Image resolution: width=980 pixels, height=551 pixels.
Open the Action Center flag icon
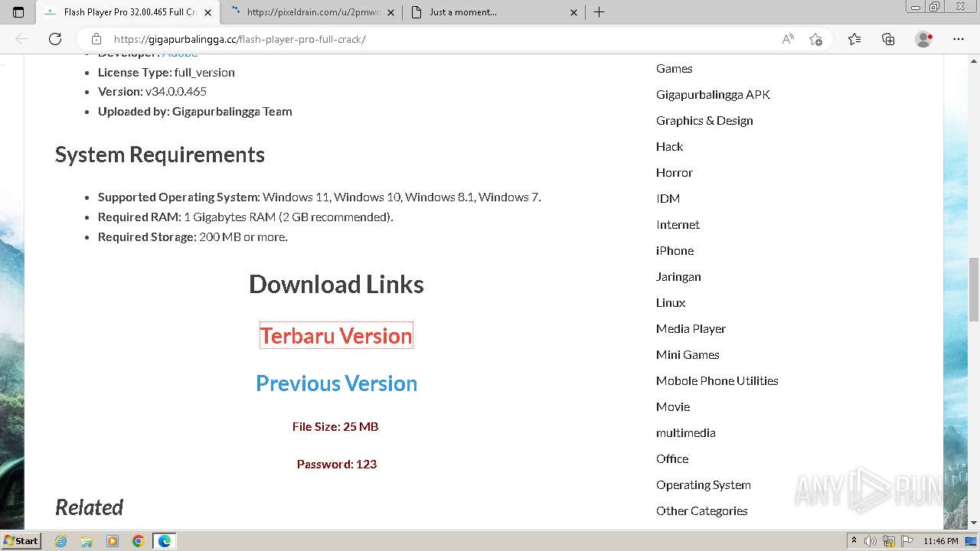906,541
